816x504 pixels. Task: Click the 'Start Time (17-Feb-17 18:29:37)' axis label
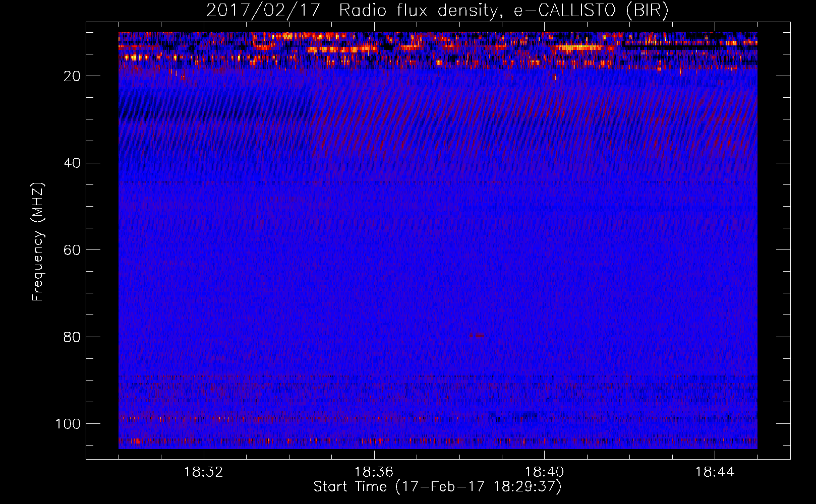tap(438, 487)
